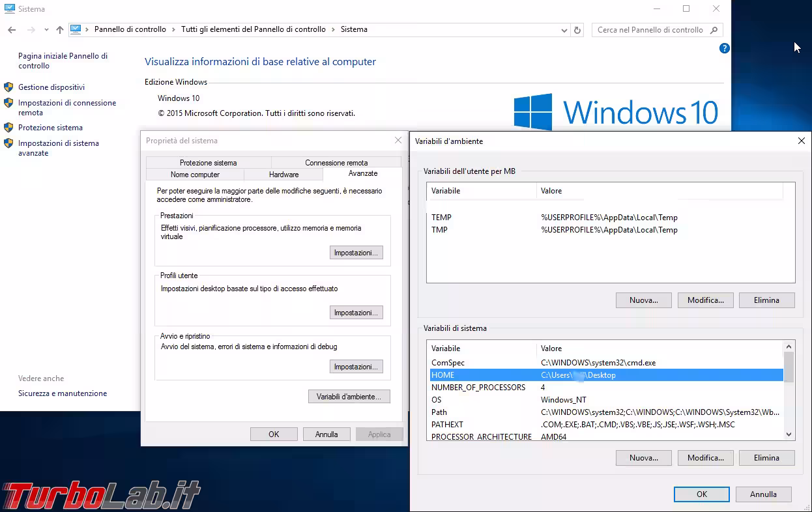Click the up-one-level arrow icon
Viewport: 812px width, 512px height.
point(60,30)
